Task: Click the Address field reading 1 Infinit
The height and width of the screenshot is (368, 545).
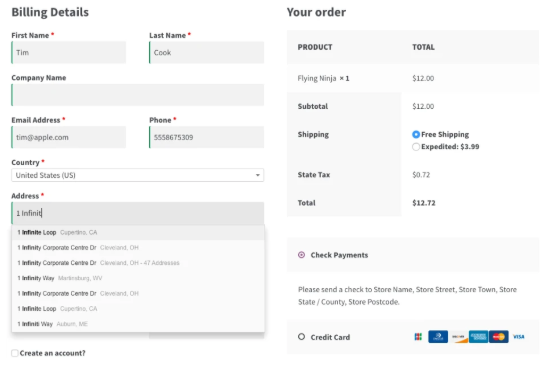Action: (138, 213)
